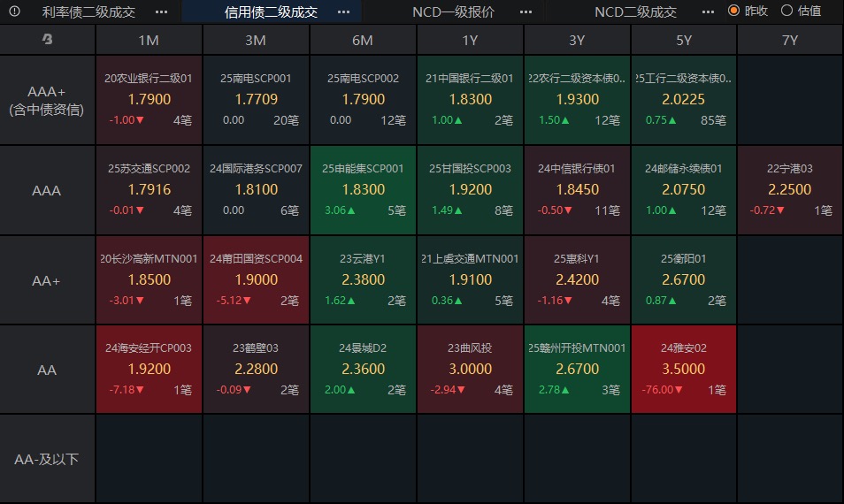Click the -7.18 change under 24海安经开CP003
Image resolution: width=844 pixels, height=504 pixels.
point(122,389)
